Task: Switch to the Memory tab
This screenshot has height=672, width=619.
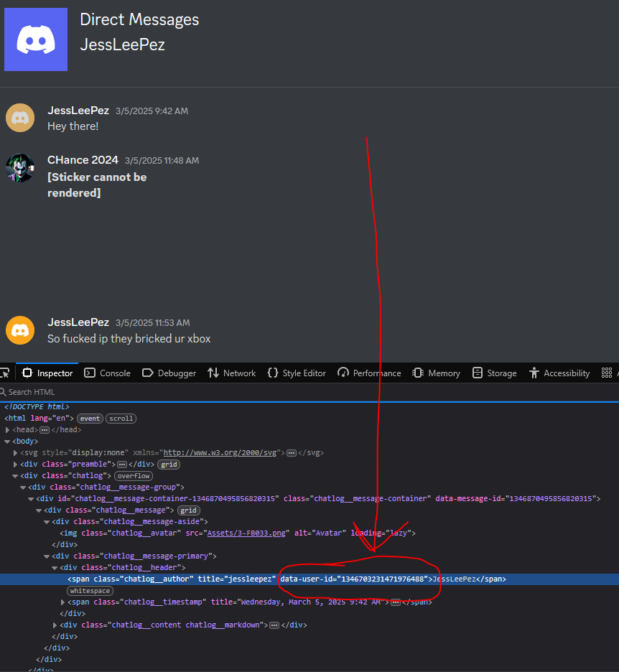Action: click(x=437, y=373)
